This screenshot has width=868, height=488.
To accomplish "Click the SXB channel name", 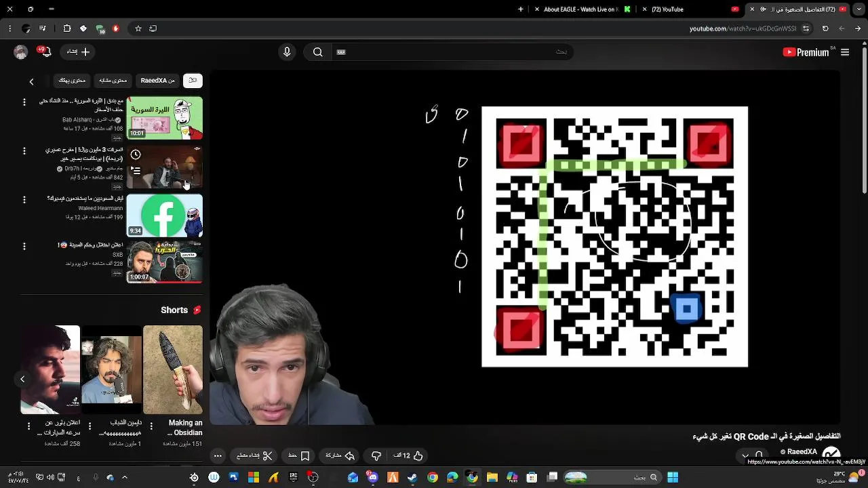I will click(x=118, y=255).
